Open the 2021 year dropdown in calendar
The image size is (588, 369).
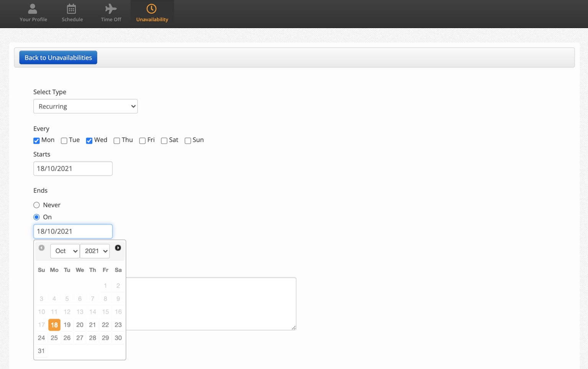click(x=95, y=251)
